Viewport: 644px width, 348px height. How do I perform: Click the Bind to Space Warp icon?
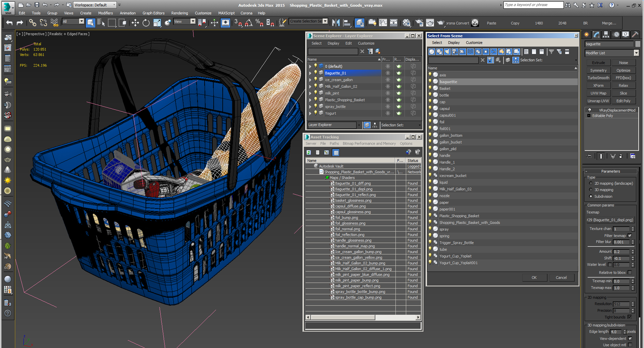click(x=54, y=23)
